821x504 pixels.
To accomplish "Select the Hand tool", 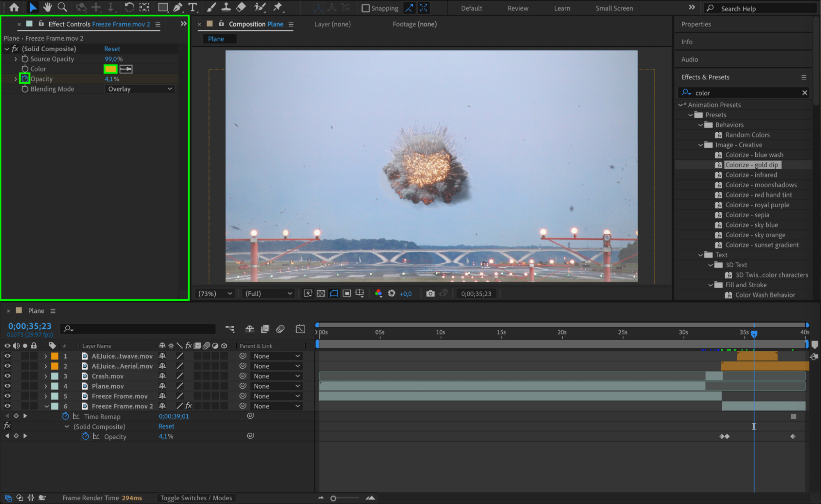I will [47, 7].
